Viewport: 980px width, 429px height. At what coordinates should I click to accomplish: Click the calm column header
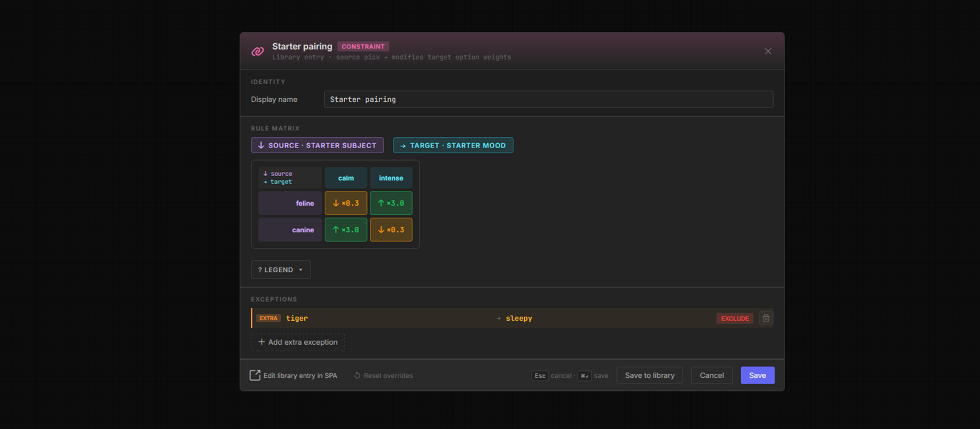coord(346,178)
